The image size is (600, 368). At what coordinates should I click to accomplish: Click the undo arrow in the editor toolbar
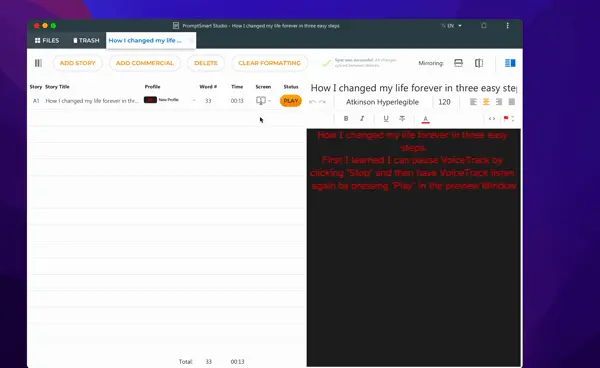tap(312, 102)
